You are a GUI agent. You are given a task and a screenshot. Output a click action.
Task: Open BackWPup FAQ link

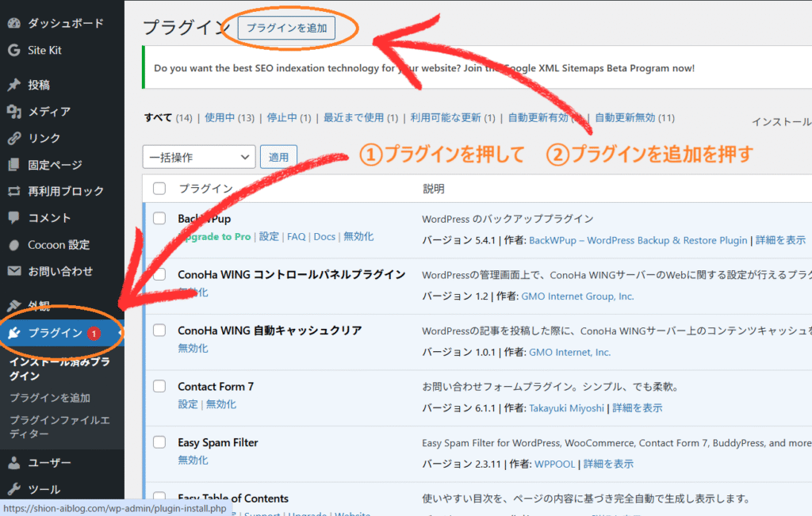pos(297,236)
